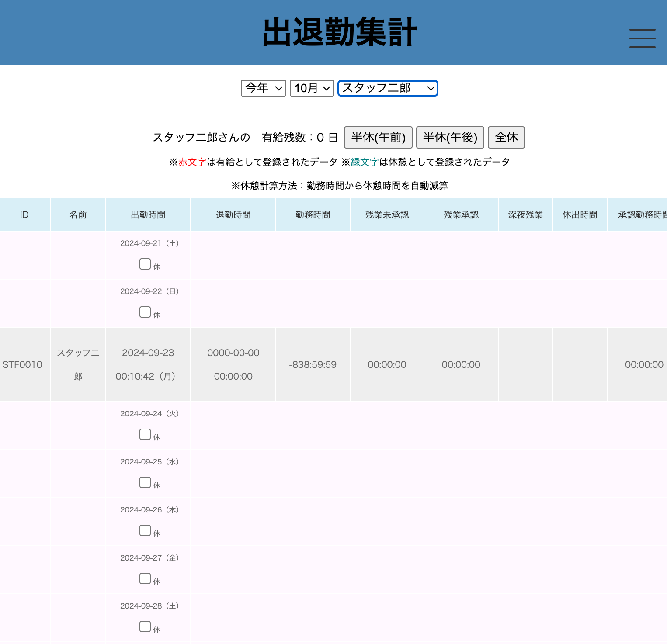This screenshot has width=667, height=644.
Task: Click the 半休(午前) button
Action: 378,138
